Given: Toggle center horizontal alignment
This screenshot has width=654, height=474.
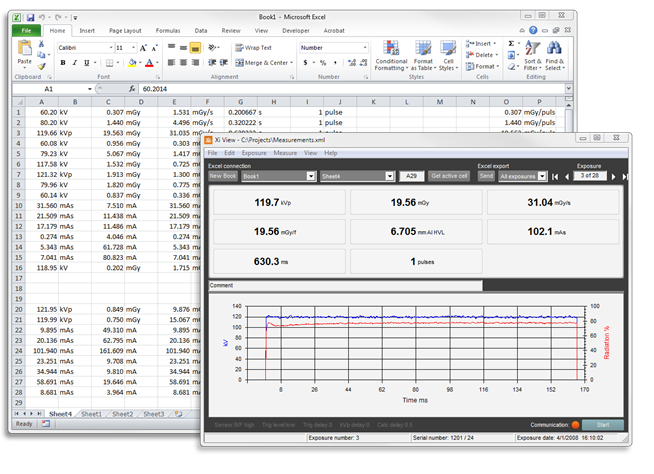Looking at the screenshot, I should pos(183,63).
